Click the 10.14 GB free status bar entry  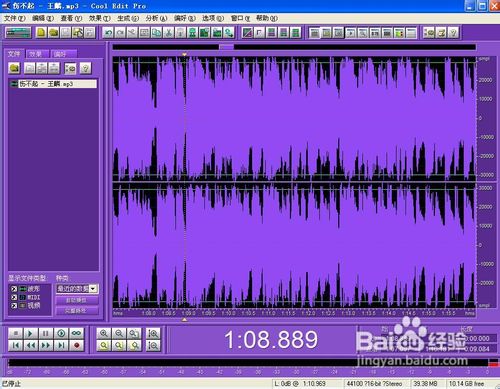pyautogui.click(x=467, y=384)
